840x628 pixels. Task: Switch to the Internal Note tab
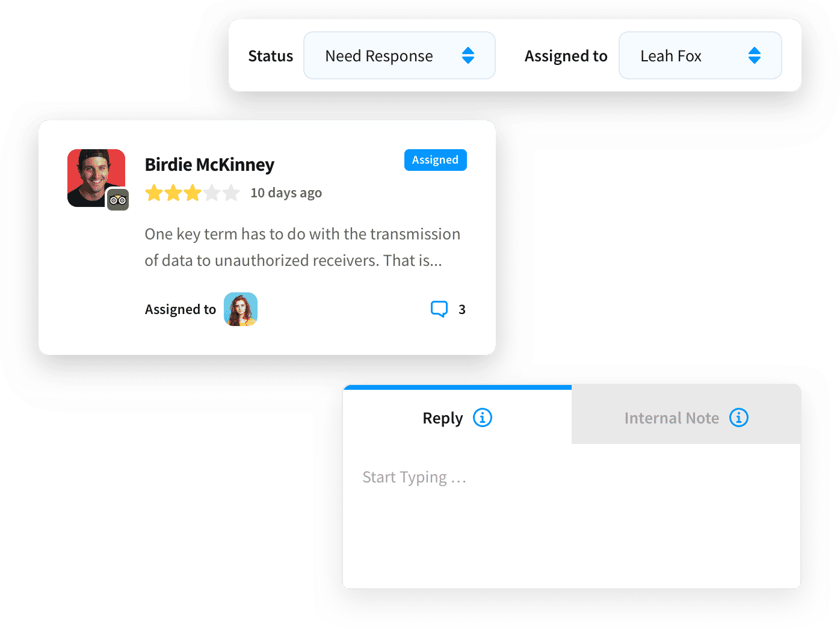tap(686, 415)
